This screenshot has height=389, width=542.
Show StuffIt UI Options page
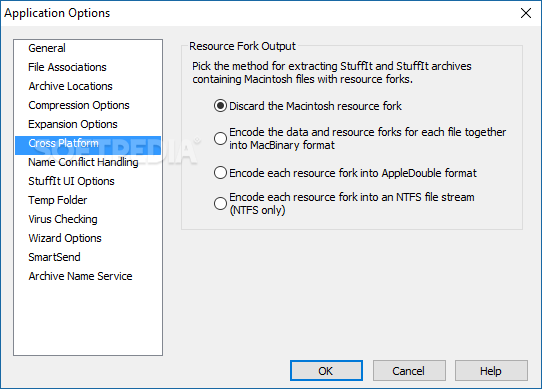(71, 181)
